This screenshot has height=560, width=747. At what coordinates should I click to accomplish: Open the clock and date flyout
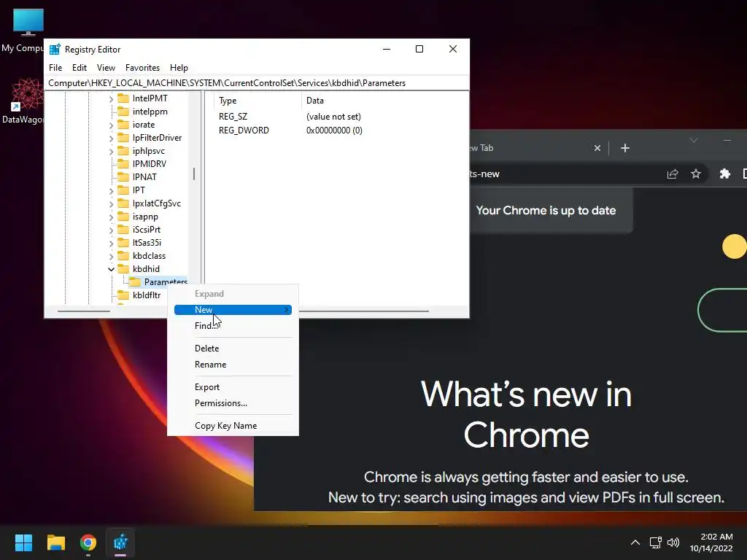[x=711, y=542]
